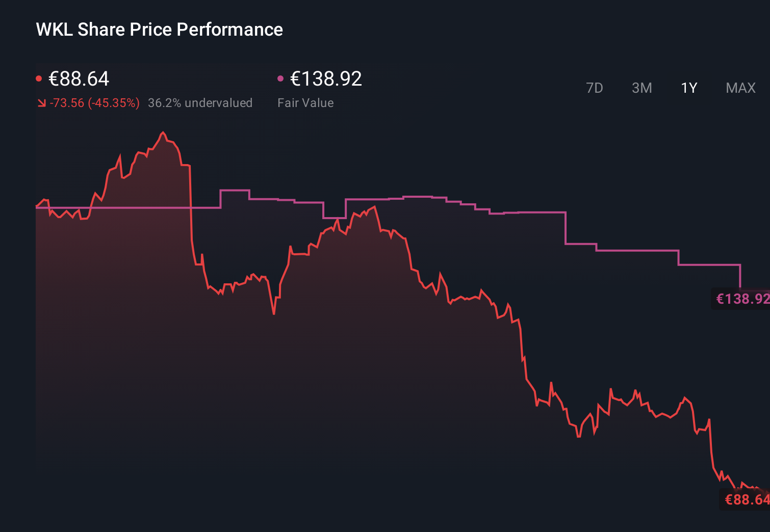
Task: Click the WKL chart title
Action: 159,29
